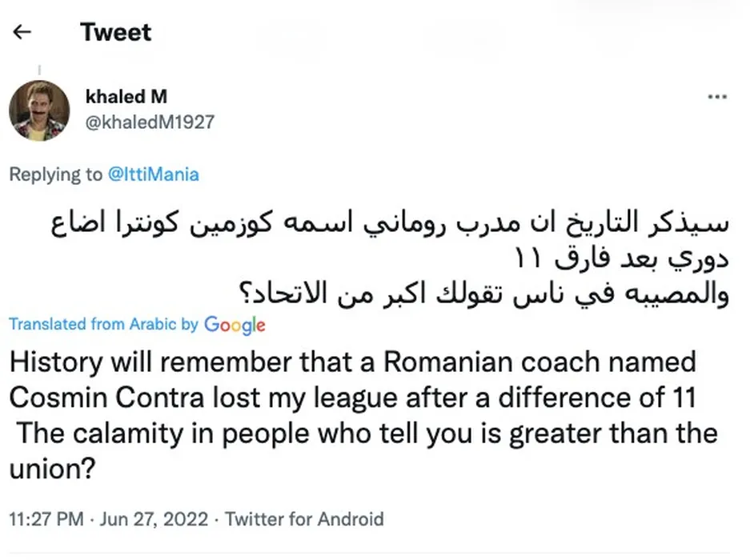Viewport: 750px width, 560px height.
Task: Click khaled M's profile avatar
Action: 39,110
